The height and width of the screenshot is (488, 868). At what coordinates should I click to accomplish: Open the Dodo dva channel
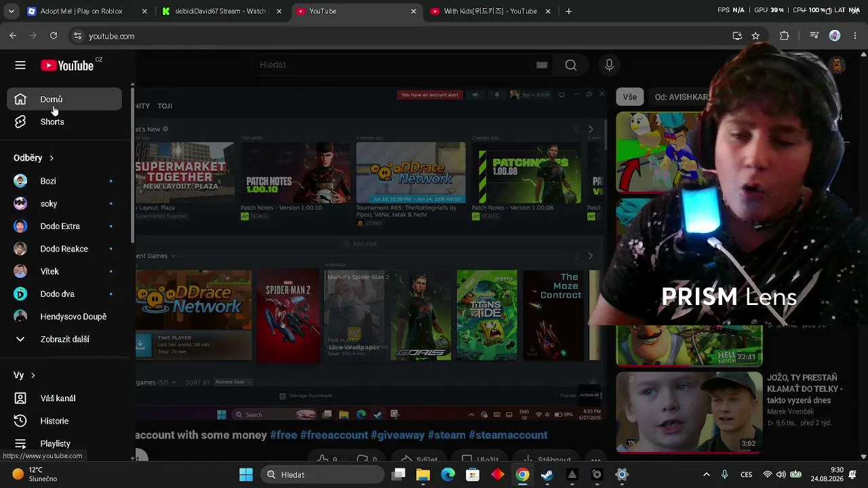point(64,294)
